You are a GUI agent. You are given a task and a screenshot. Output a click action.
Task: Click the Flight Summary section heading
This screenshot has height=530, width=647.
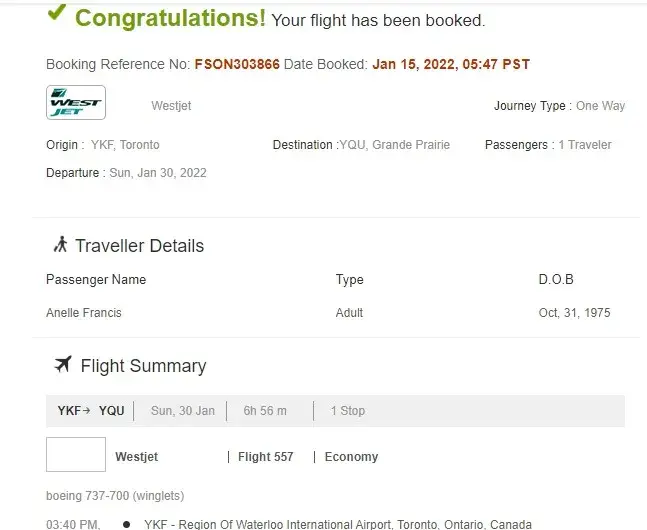point(143,366)
